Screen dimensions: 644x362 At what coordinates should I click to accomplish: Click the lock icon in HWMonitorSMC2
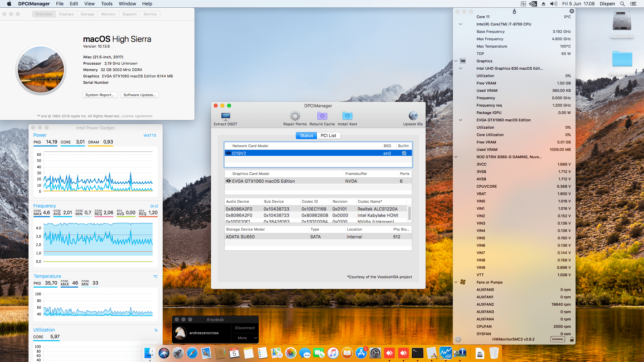[572, 339]
